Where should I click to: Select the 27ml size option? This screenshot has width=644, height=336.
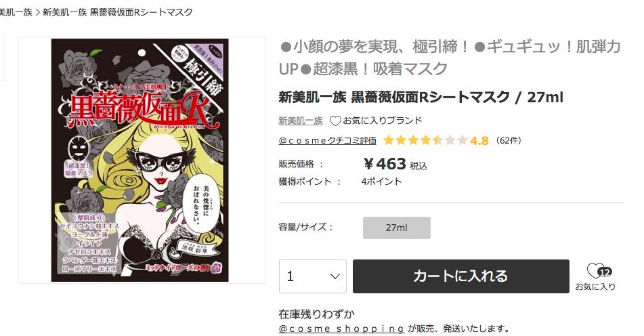point(396,228)
